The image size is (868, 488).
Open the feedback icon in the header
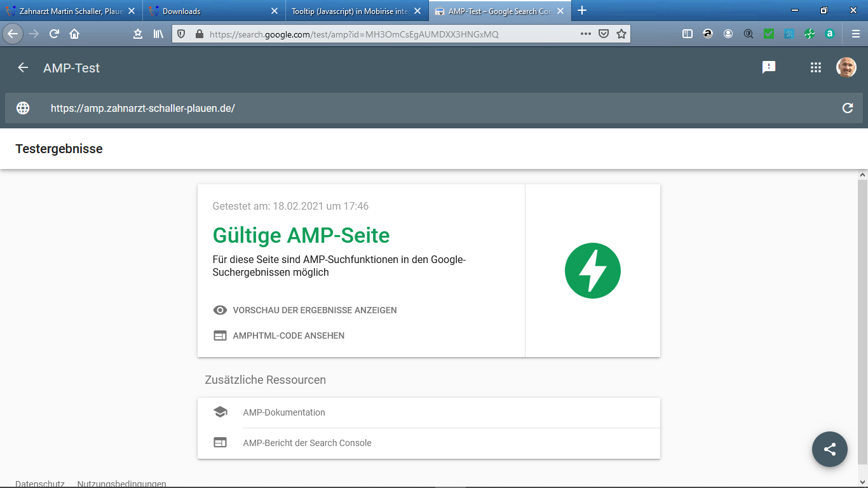click(769, 67)
